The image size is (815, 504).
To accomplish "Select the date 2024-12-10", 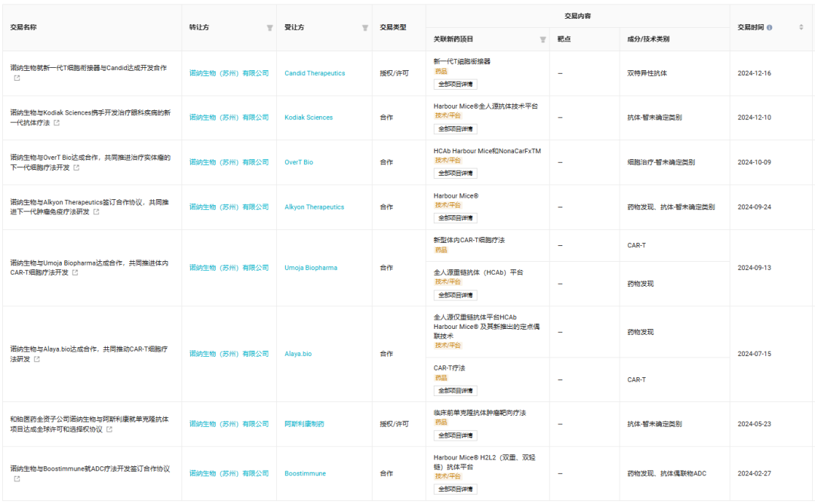I will coord(754,118).
